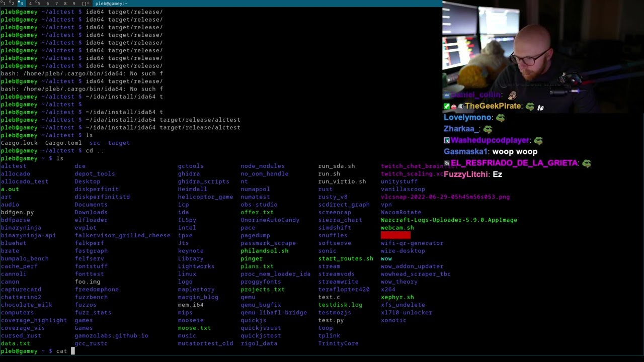Click the foo.img file name
Viewport: 644px width, 362px height.
(88, 282)
